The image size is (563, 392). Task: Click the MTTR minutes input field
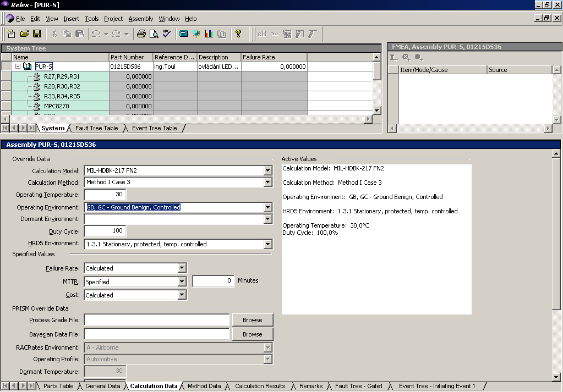tap(214, 281)
